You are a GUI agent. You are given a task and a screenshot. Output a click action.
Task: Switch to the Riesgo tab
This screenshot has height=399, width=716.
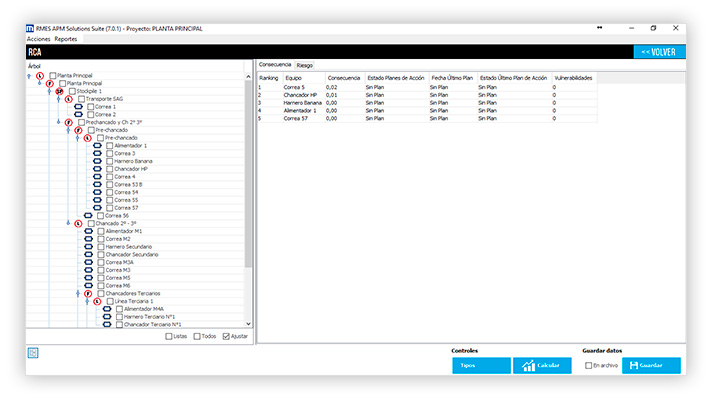305,65
